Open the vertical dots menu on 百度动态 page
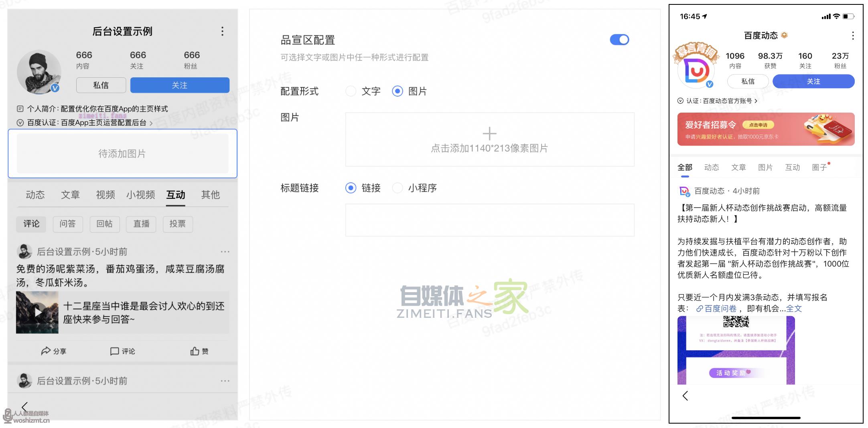868x428 pixels. pos(853,36)
